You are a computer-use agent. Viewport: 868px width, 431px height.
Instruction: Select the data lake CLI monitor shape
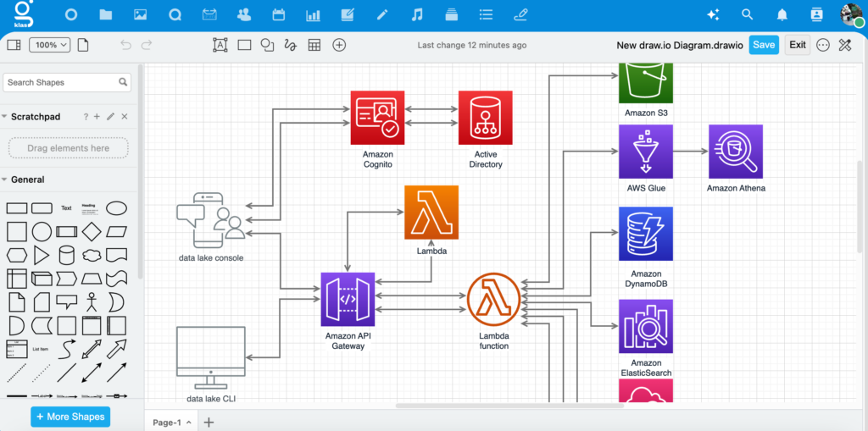click(x=211, y=358)
